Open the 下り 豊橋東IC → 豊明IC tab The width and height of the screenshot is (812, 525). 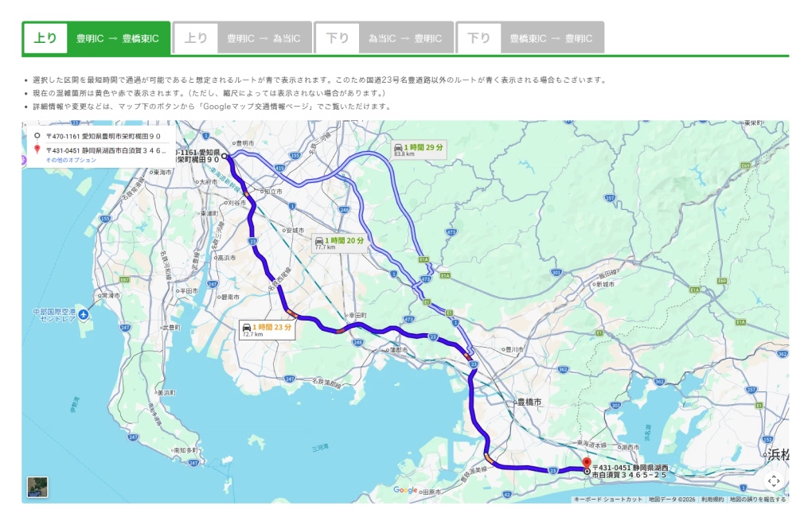530,37
